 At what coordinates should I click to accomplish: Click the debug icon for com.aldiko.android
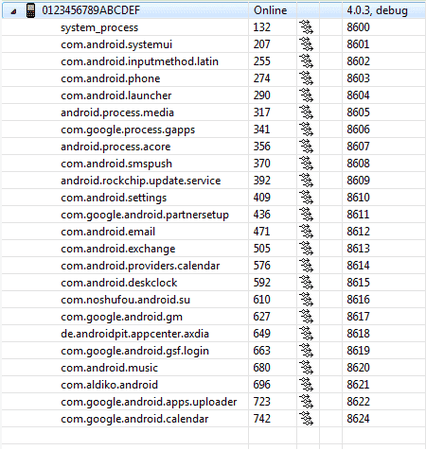(x=306, y=384)
